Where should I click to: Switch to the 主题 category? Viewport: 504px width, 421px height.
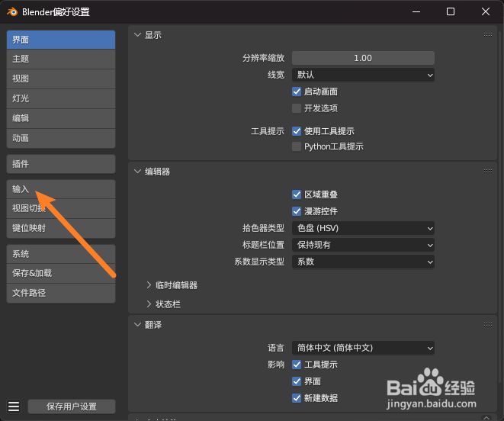61,59
